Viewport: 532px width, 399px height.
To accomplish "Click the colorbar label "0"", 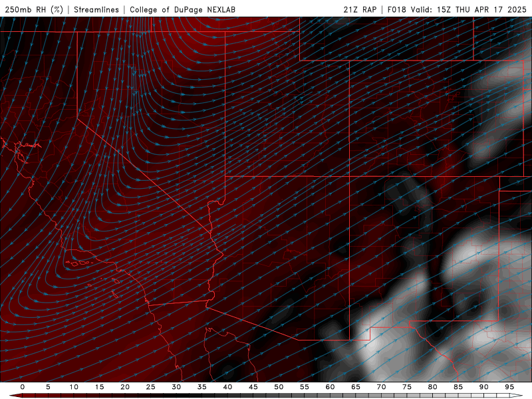I will click(23, 387).
